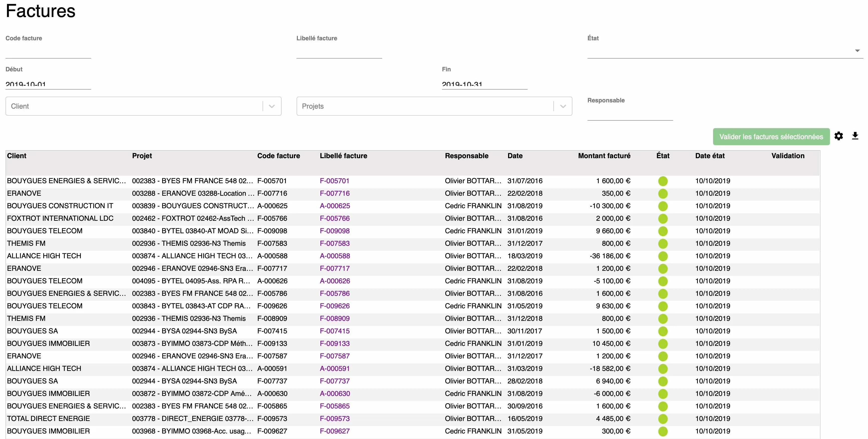Click green status dot for F-008909 row
868x439 pixels.
[x=663, y=319]
